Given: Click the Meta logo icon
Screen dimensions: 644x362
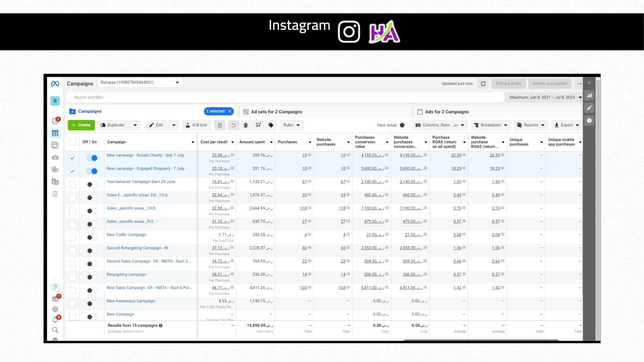Looking at the screenshot, I should pos(55,84).
